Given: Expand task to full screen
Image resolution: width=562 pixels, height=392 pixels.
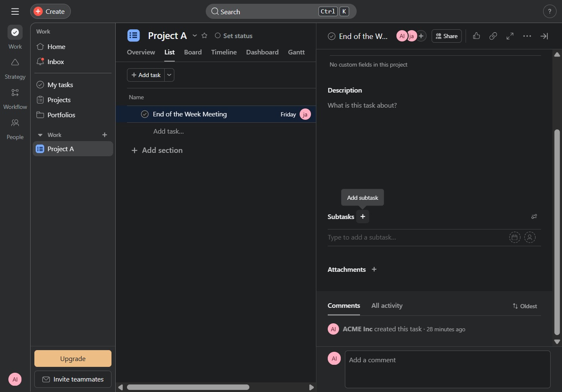Looking at the screenshot, I should 510,36.
